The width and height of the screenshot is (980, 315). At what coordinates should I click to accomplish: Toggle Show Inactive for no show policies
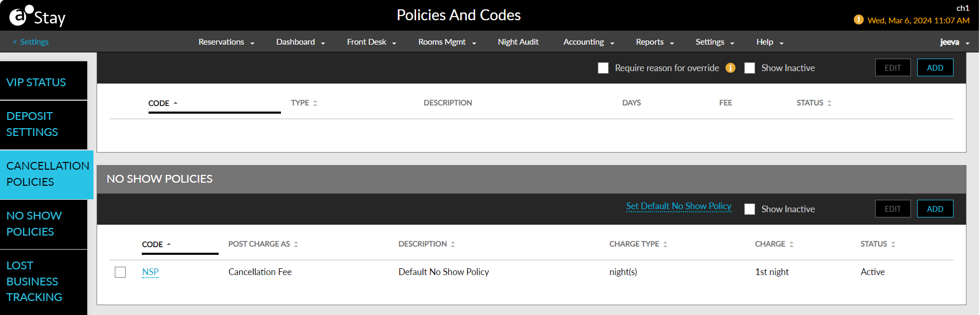749,209
